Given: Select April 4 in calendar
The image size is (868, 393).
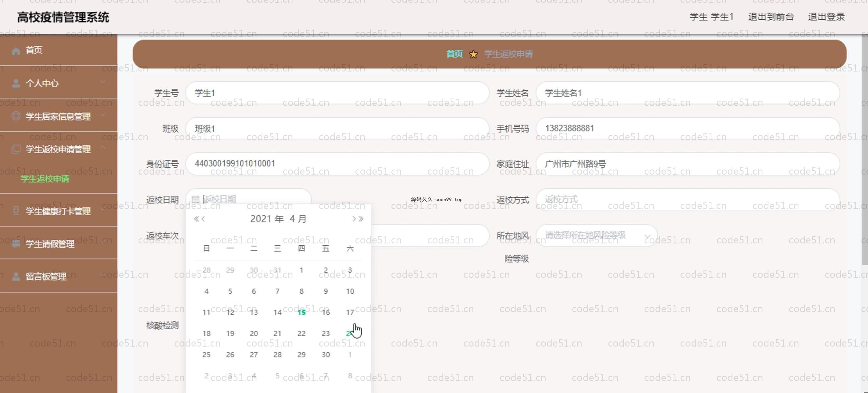Looking at the screenshot, I should coord(206,291).
